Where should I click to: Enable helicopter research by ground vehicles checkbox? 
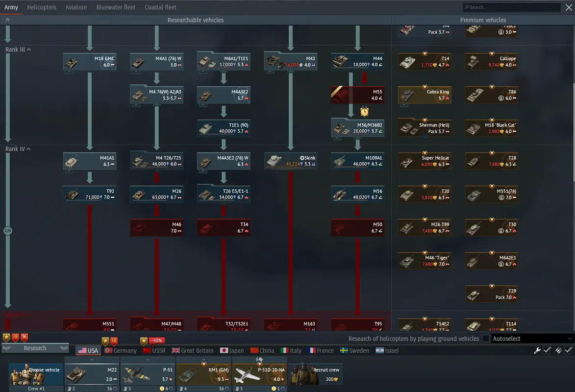pos(486,339)
